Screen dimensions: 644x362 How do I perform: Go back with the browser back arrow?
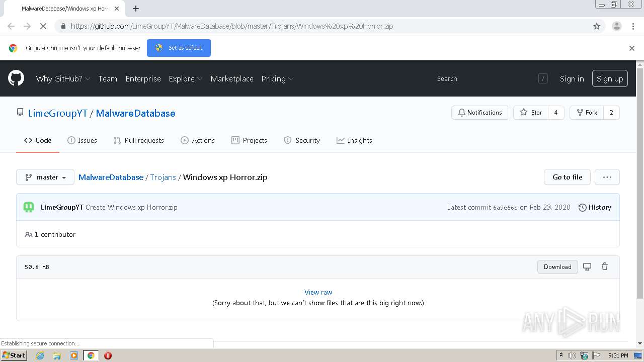pos(11,26)
